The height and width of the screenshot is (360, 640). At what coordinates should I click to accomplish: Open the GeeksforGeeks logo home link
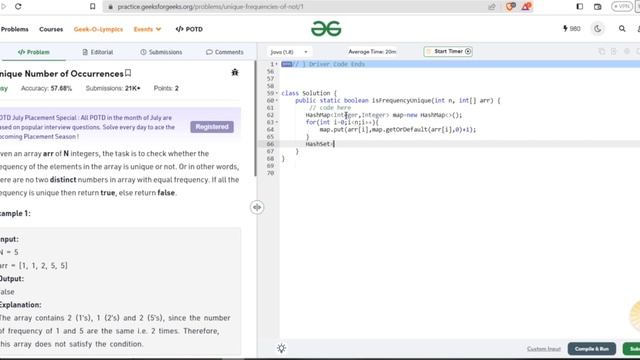click(x=326, y=29)
